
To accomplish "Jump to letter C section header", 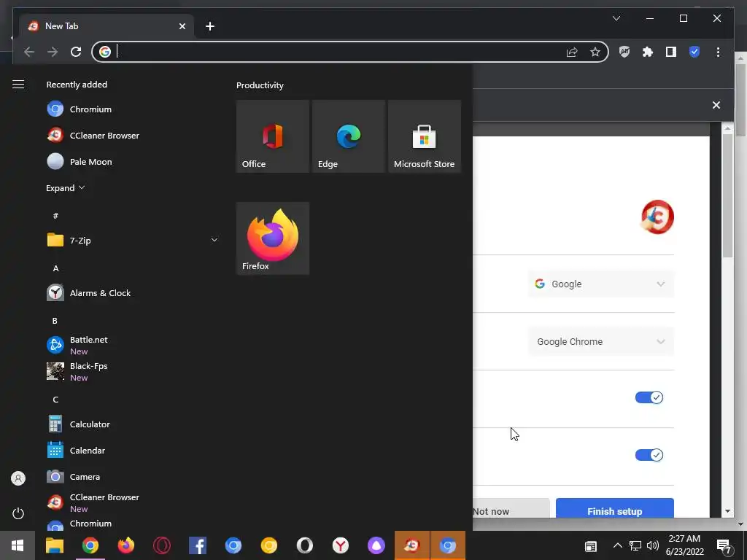I will pyautogui.click(x=55, y=399).
